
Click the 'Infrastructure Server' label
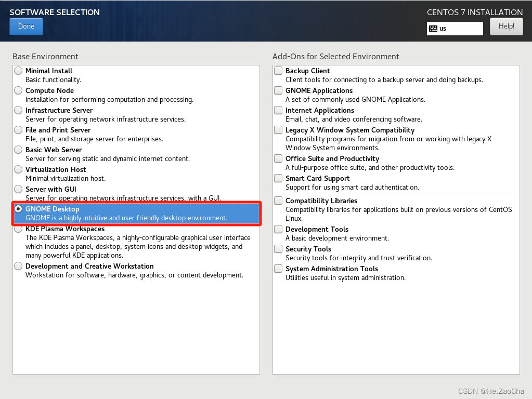point(59,110)
